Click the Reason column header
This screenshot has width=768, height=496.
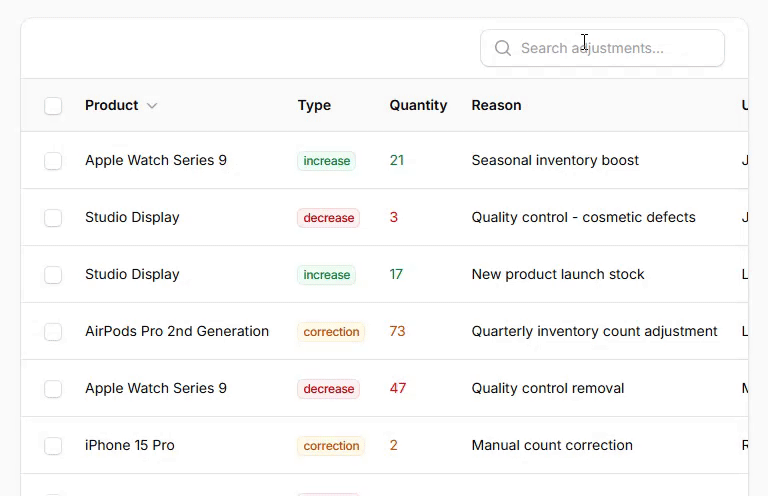click(x=496, y=105)
